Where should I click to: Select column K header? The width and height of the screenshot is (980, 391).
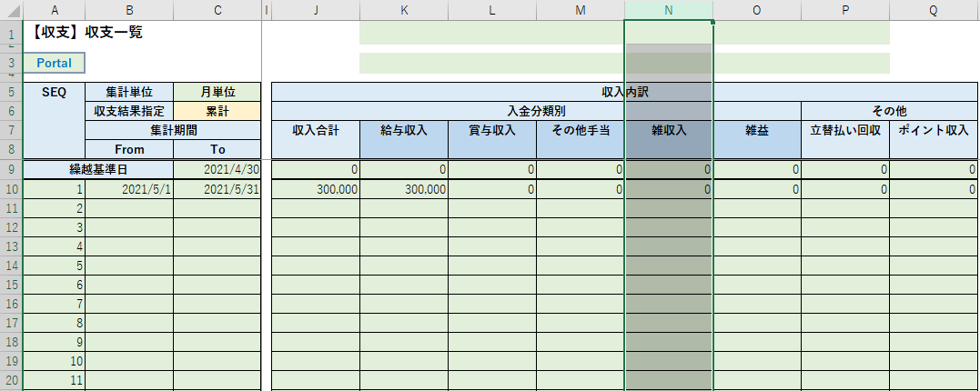[404, 9]
